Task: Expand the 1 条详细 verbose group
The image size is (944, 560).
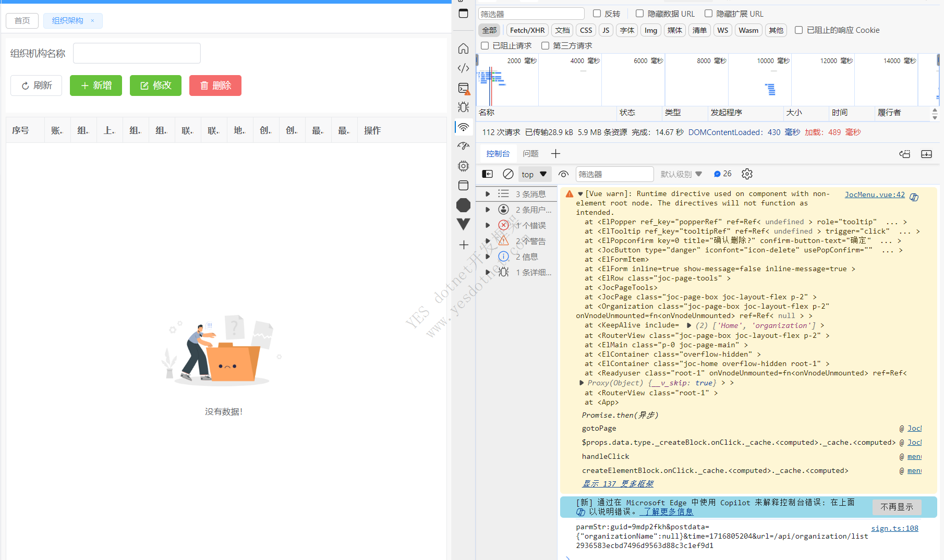Action: pyautogui.click(x=488, y=272)
